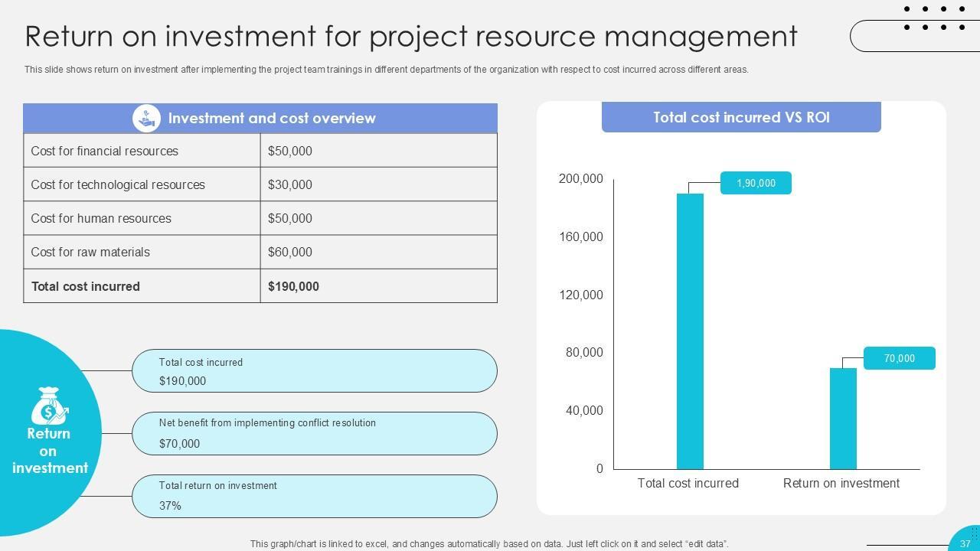Click the 70,000 data label
The width and height of the screenshot is (980, 551).
tap(899, 358)
